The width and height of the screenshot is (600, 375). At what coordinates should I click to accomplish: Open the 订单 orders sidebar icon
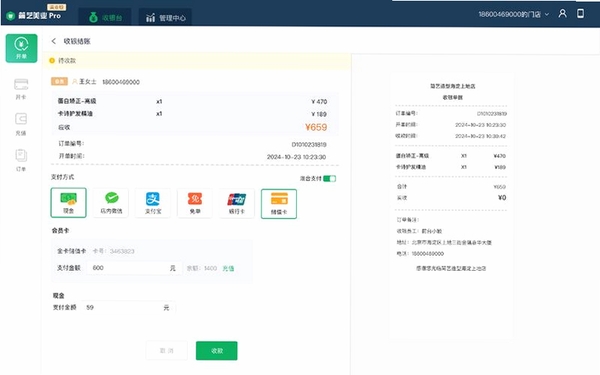pos(21,160)
